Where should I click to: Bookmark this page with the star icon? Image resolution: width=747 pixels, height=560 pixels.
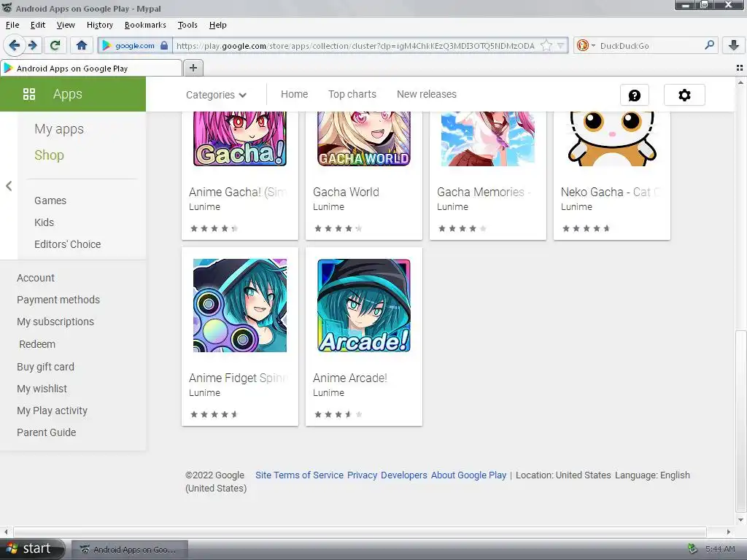tap(546, 46)
